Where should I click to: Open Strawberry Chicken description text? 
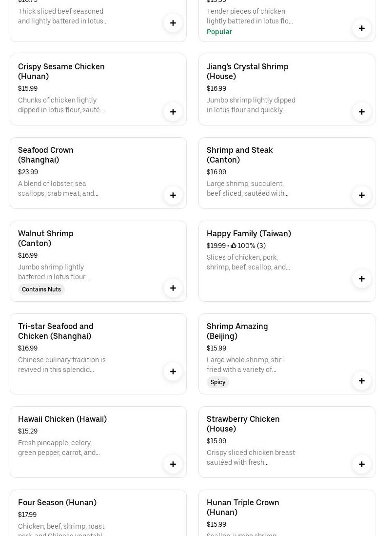251,457
